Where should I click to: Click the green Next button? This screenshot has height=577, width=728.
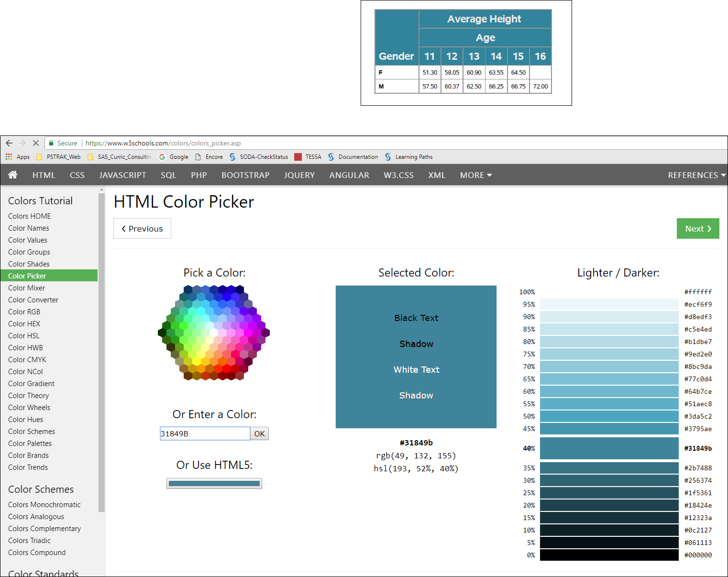[697, 229]
